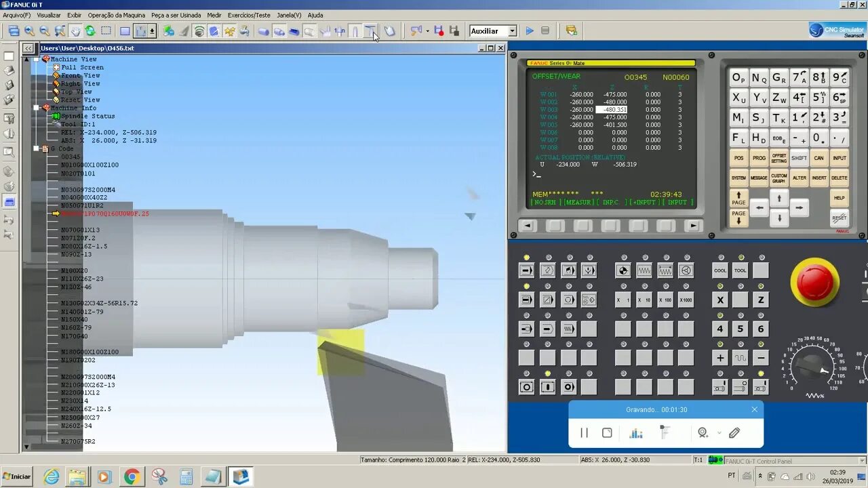Click the double-arrow panel collapse button
The height and width of the screenshot is (488, 868).
(x=28, y=48)
